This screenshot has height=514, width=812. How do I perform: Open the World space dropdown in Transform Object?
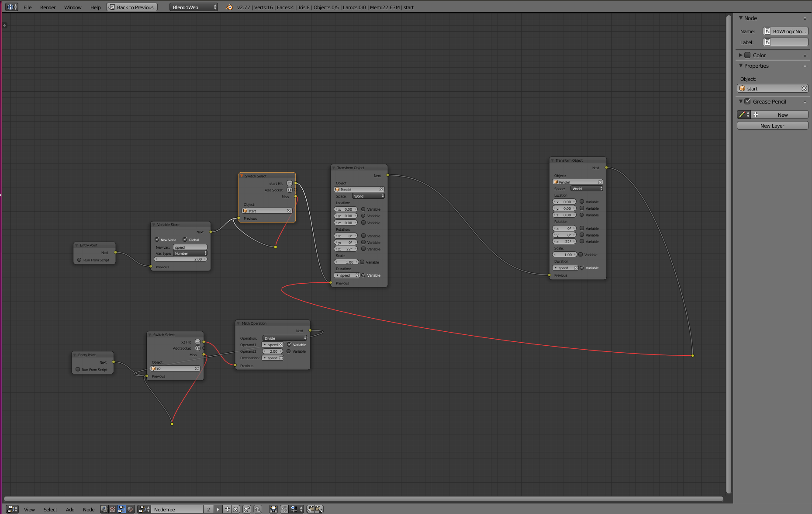368,196
